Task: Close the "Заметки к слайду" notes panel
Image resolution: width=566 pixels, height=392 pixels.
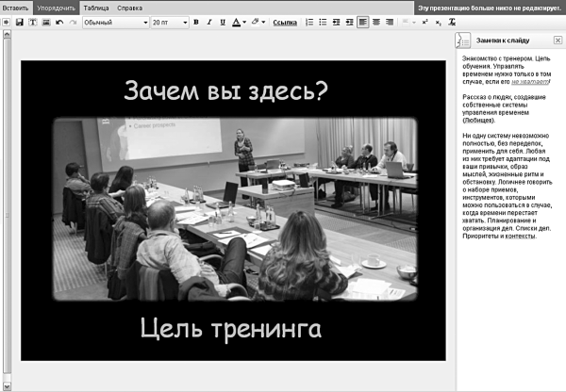Action: [557, 41]
